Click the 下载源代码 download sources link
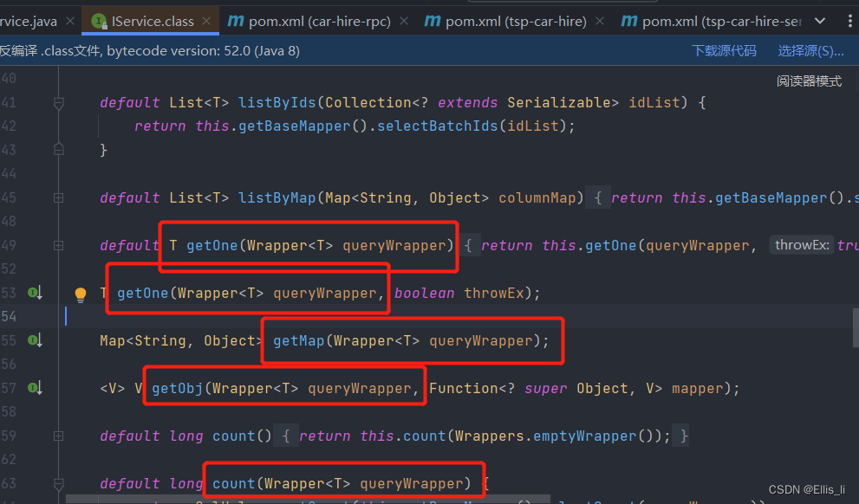This screenshot has height=504, width=859. click(724, 51)
